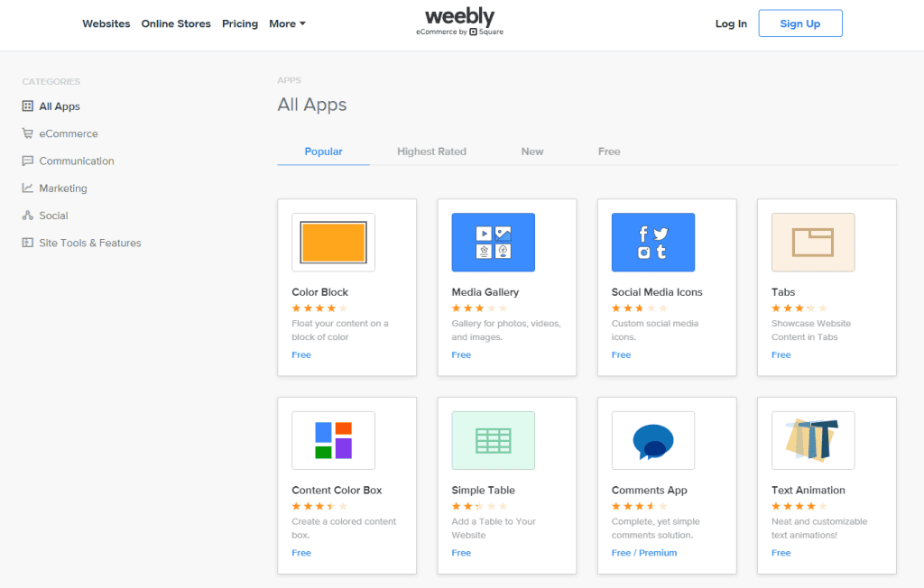Click the All Apps grid icon
924x588 pixels.
28,106
